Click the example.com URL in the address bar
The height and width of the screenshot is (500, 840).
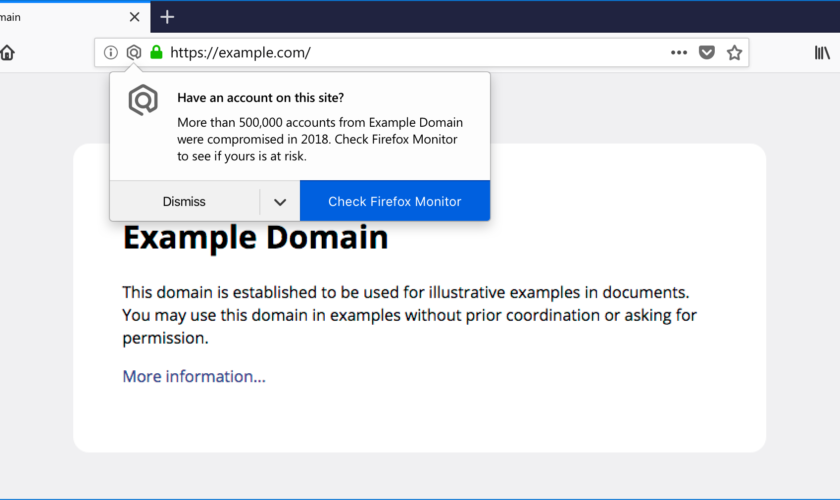[x=240, y=53]
